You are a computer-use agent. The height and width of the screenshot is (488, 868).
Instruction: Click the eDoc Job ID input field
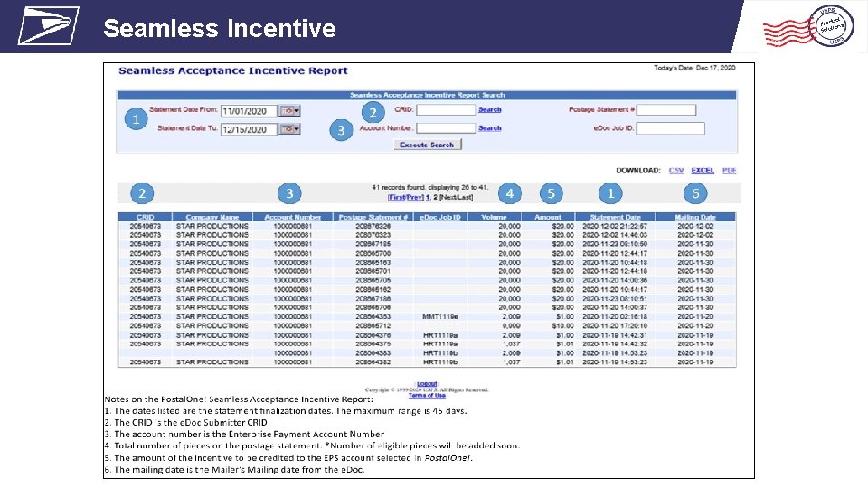670,127
